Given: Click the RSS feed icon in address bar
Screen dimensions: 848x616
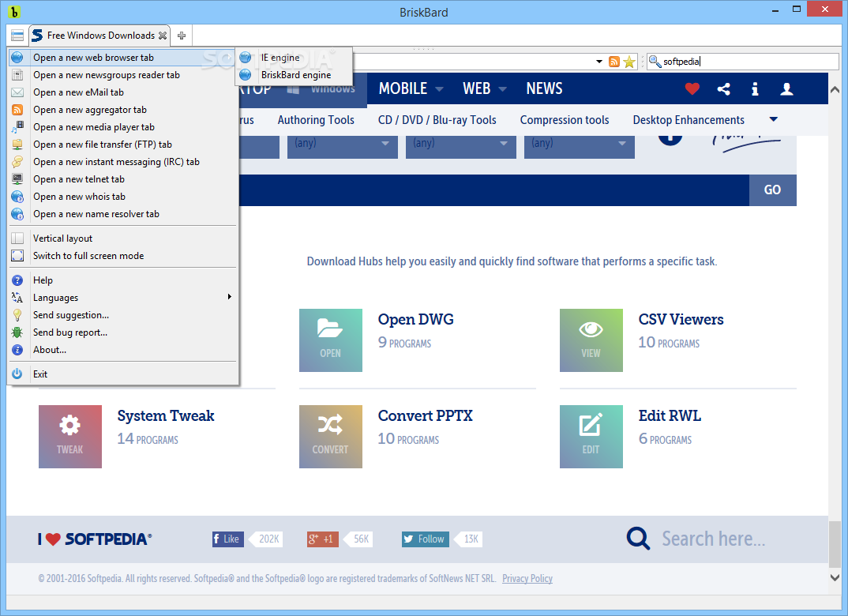Looking at the screenshot, I should (x=613, y=62).
